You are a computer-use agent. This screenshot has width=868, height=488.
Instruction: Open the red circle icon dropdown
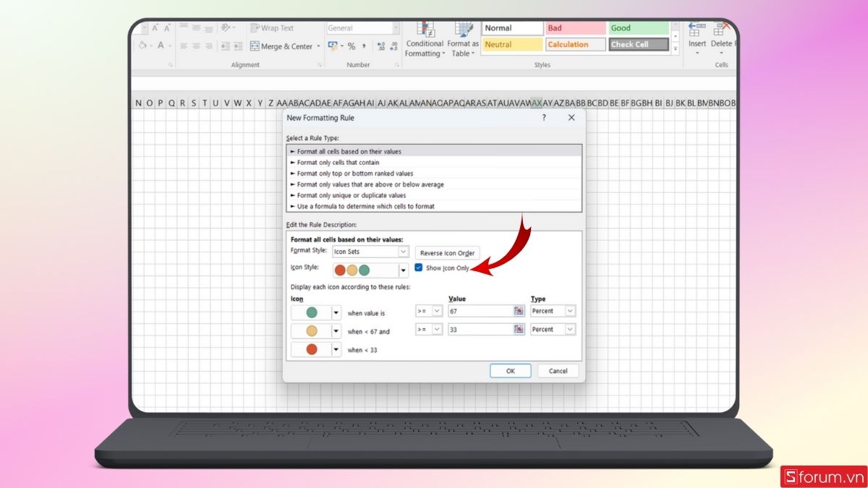click(336, 349)
